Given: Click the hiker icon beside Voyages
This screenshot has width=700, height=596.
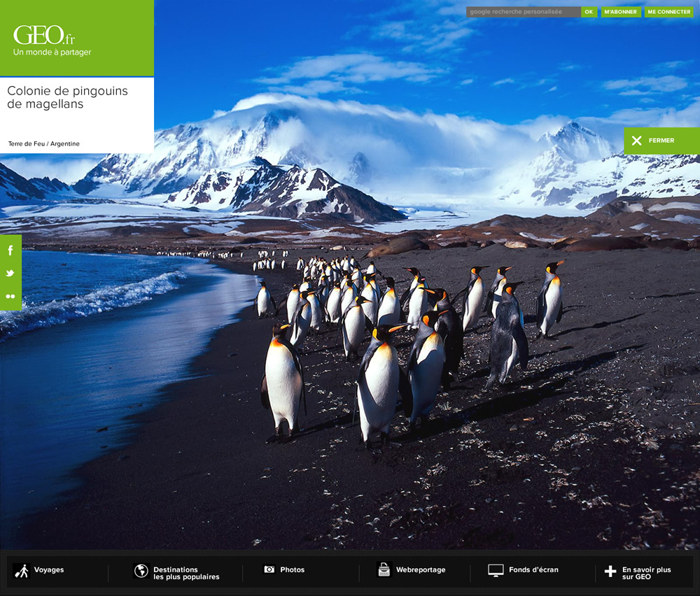Looking at the screenshot, I should click(x=21, y=571).
